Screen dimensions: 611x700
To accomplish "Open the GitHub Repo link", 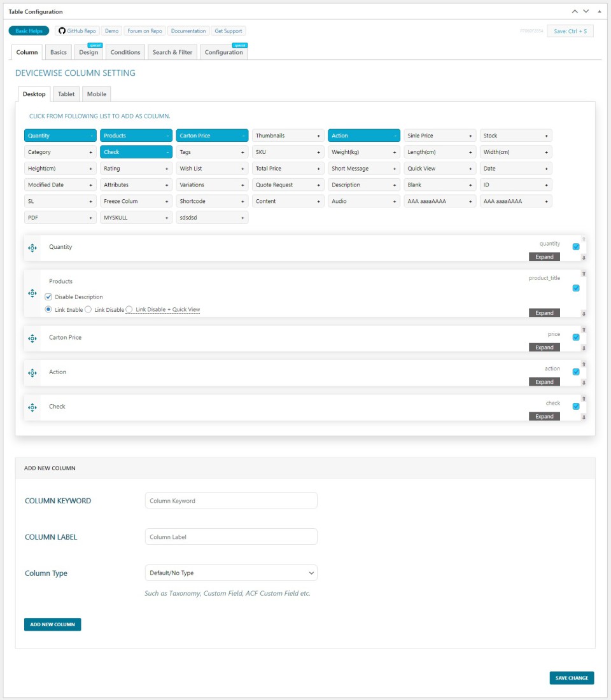I will point(76,31).
